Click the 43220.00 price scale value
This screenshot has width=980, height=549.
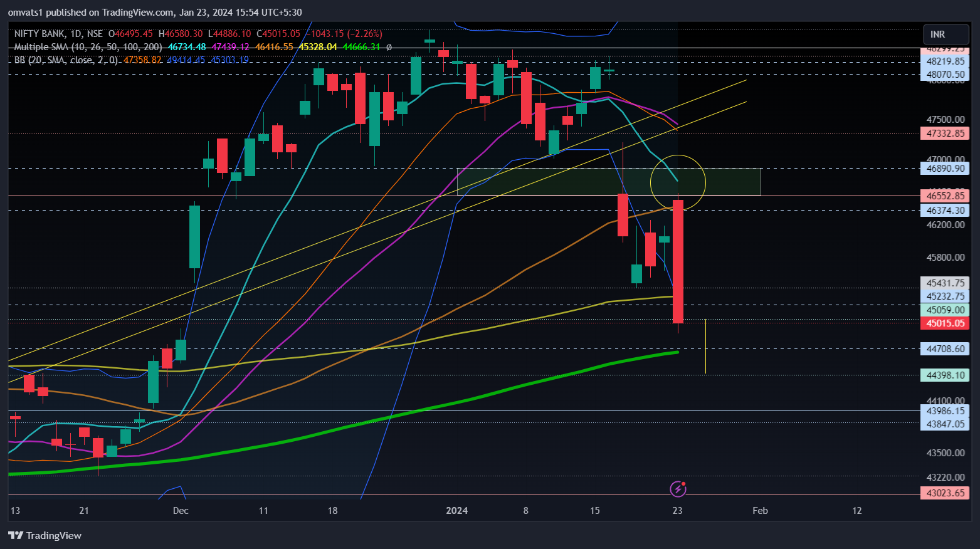pyautogui.click(x=946, y=477)
